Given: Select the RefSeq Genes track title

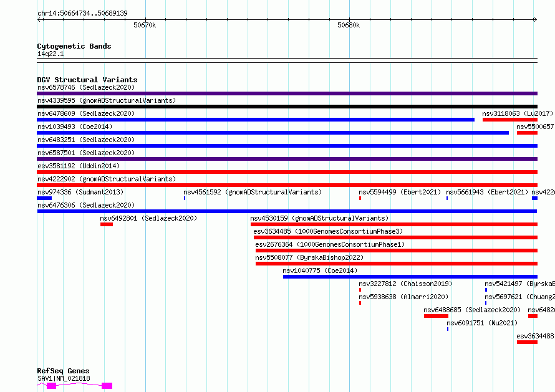Looking at the screenshot, I should 63,371.
